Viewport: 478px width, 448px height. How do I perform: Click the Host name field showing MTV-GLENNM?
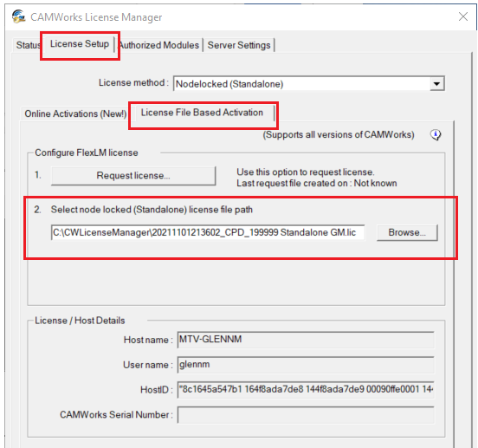coord(306,340)
